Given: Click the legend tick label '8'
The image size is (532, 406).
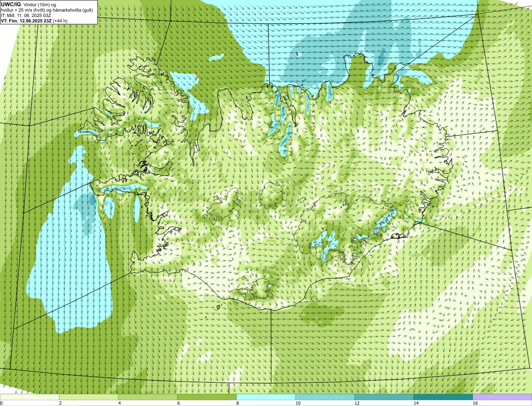Looking at the screenshot, I should (238, 403).
